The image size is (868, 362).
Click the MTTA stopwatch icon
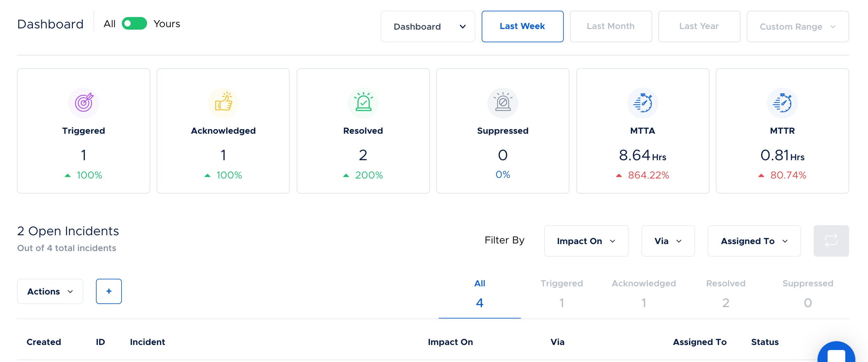642,103
